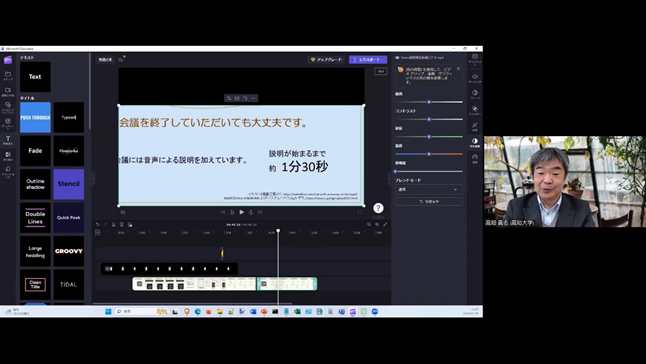Click the Clipchamp logo icon in the sidebar
This screenshot has width=646, height=364.
coord(8,60)
